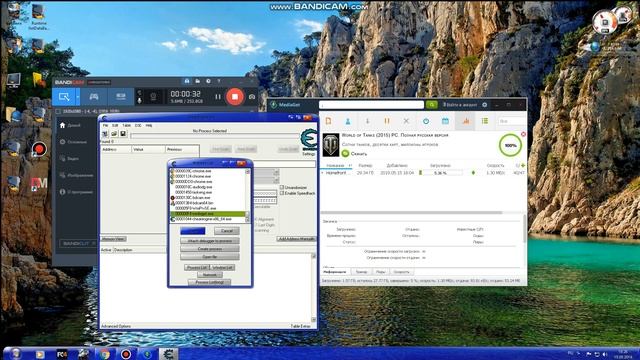Click Cancel in the process list dialog

(x=227, y=231)
